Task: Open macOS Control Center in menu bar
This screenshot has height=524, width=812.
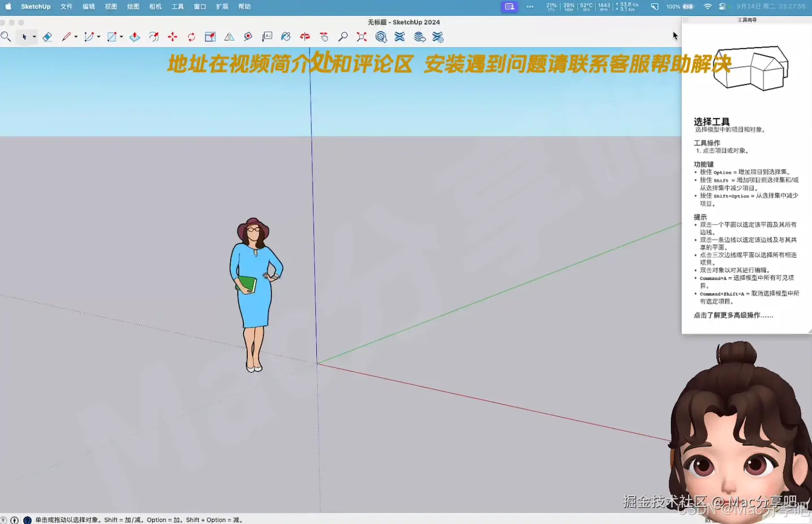Action: (x=722, y=7)
